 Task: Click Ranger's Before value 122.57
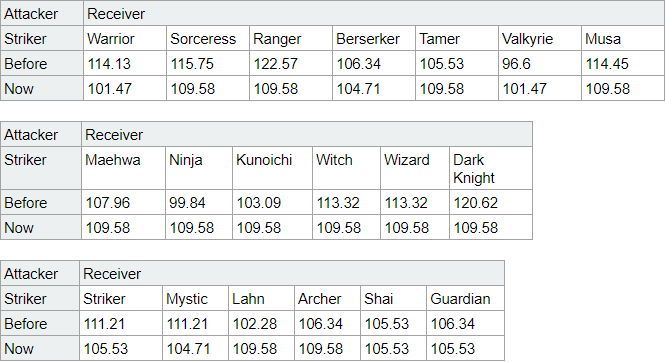point(291,64)
